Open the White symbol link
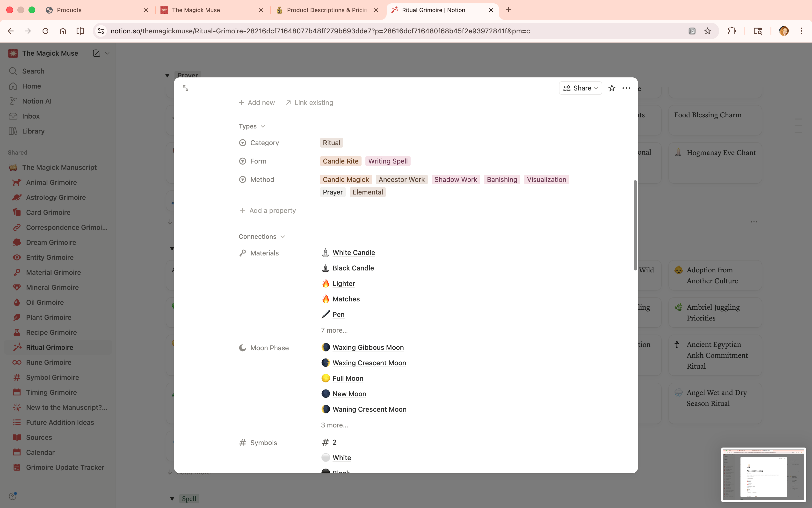This screenshot has width=812, height=508. (341, 458)
